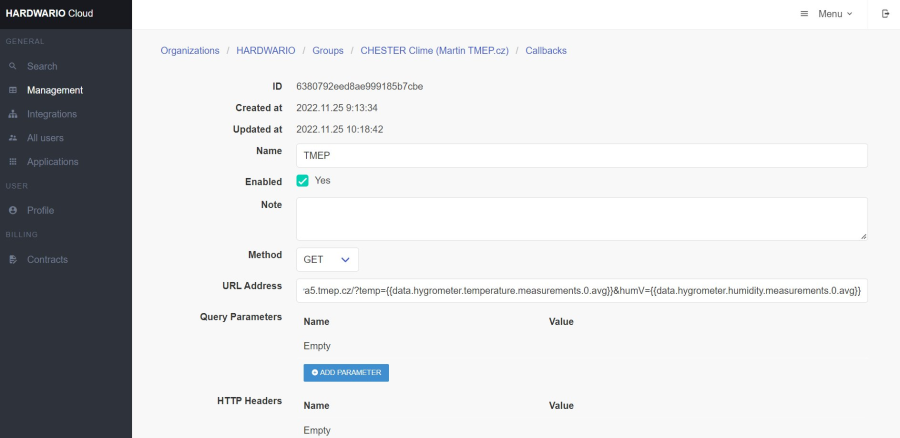The image size is (900, 438).
Task: Click inside the Name field containing TMEP
Action: pos(581,155)
